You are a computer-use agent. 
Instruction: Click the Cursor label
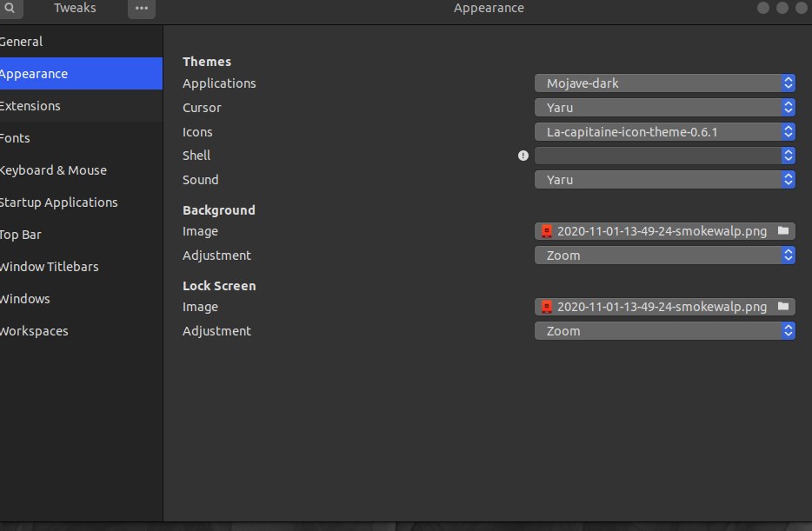pyautogui.click(x=202, y=108)
